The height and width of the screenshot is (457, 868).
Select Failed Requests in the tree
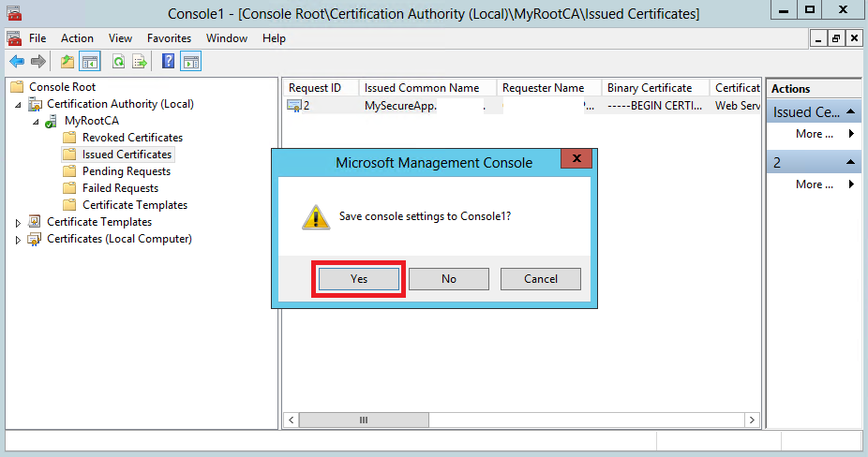120,188
